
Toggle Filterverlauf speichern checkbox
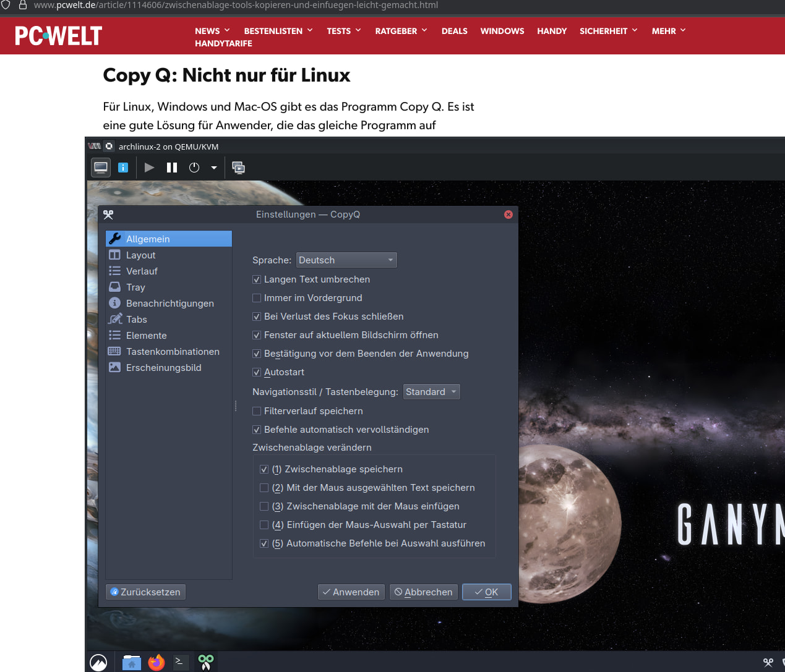(x=257, y=411)
